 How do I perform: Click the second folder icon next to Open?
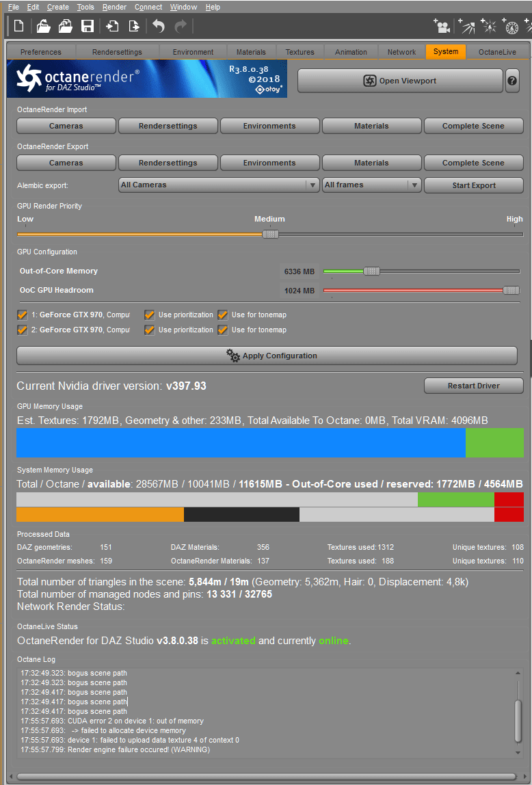click(x=66, y=26)
